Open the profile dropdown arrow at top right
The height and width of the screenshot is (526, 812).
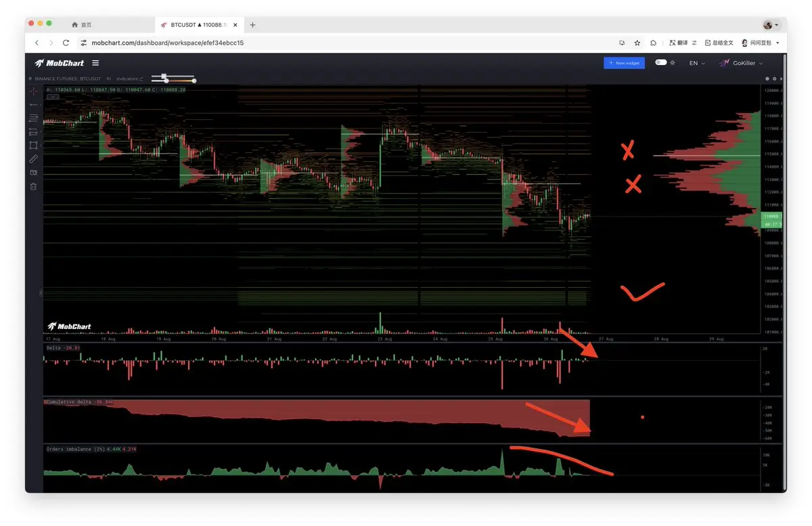click(x=776, y=25)
